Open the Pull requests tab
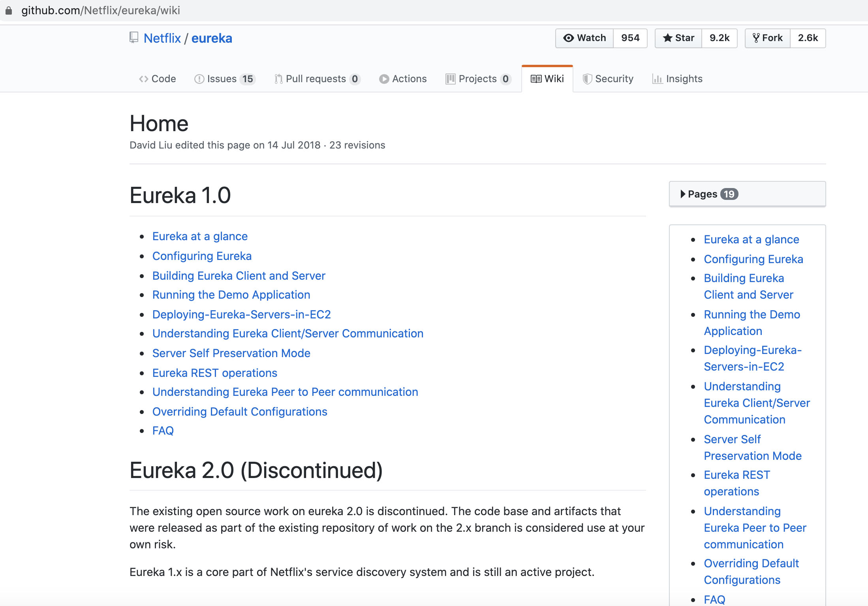Image resolution: width=868 pixels, height=606 pixels. [317, 79]
